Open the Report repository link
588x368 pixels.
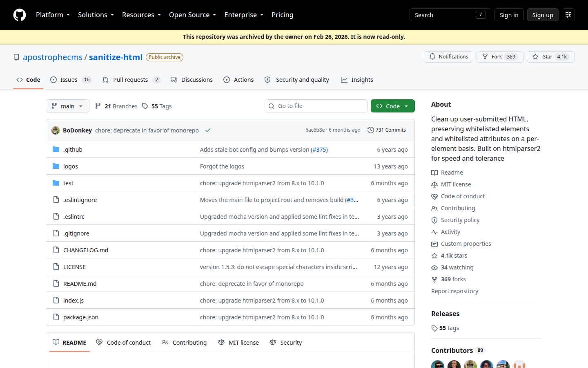click(x=455, y=291)
